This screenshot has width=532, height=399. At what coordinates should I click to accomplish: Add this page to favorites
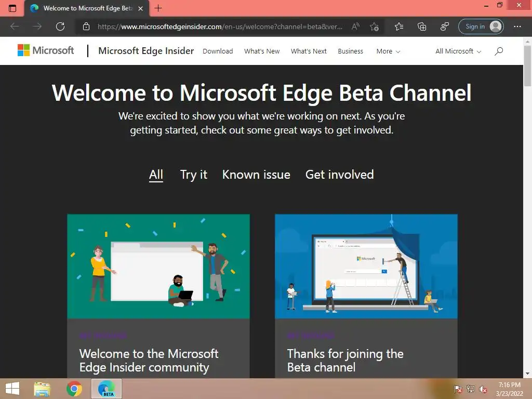click(x=374, y=26)
